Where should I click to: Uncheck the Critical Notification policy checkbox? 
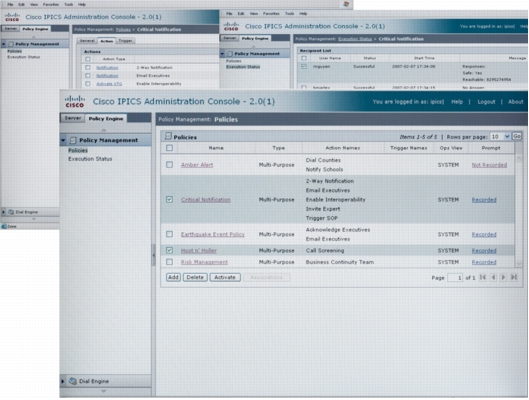point(169,199)
